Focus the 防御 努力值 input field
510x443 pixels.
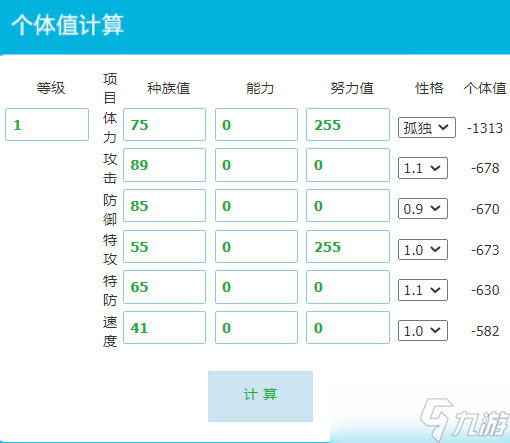[348, 206]
